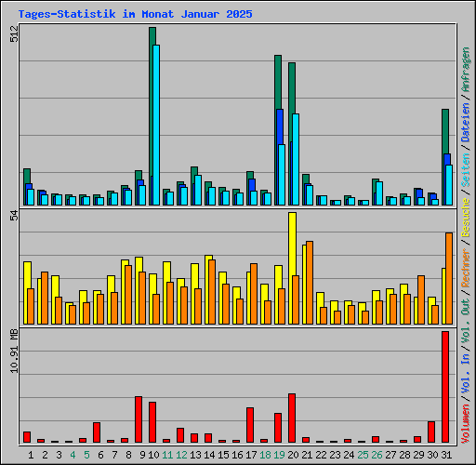Click the '10.91 MB' axis label
Image resolution: width=476 pixels, height=465 pixels.
(x=14, y=351)
